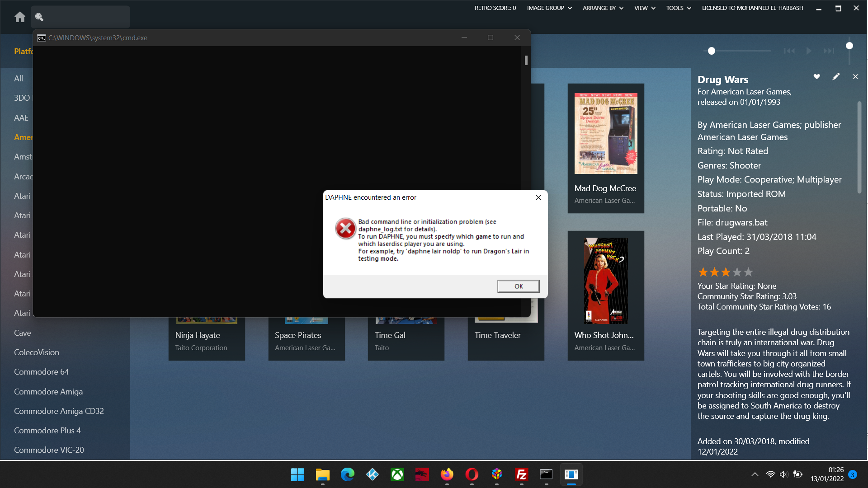Click battery tray icon
Viewport: 868px width, 488px height.
(x=798, y=474)
